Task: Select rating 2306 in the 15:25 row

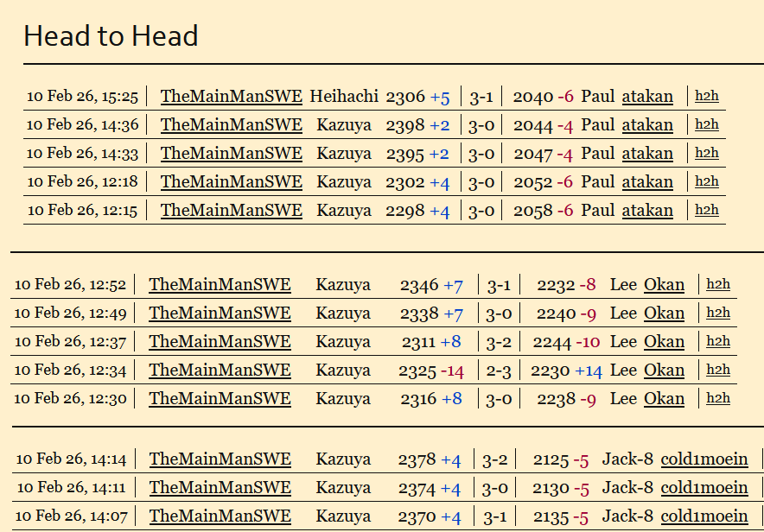Action: click(405, 97)
